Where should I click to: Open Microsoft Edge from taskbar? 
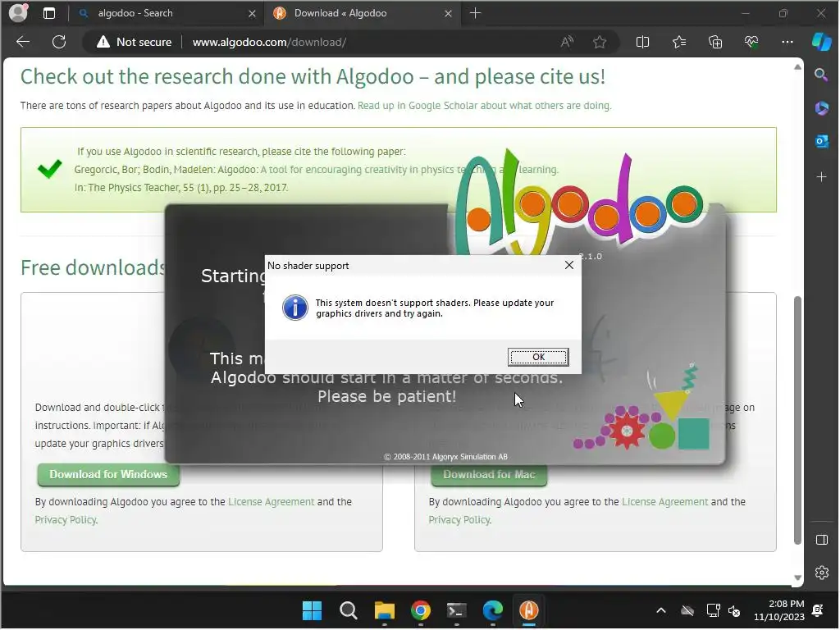tap(492, 610)
